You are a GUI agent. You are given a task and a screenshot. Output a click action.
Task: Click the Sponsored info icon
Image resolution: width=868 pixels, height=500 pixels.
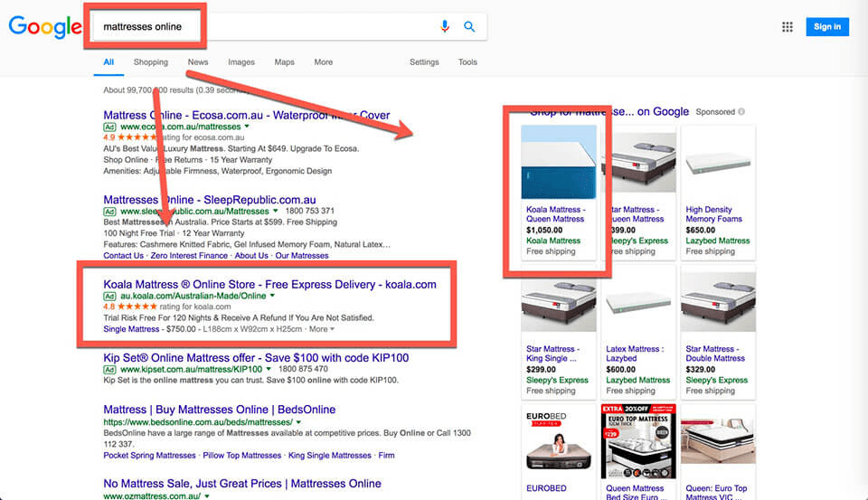coord(741,111)
